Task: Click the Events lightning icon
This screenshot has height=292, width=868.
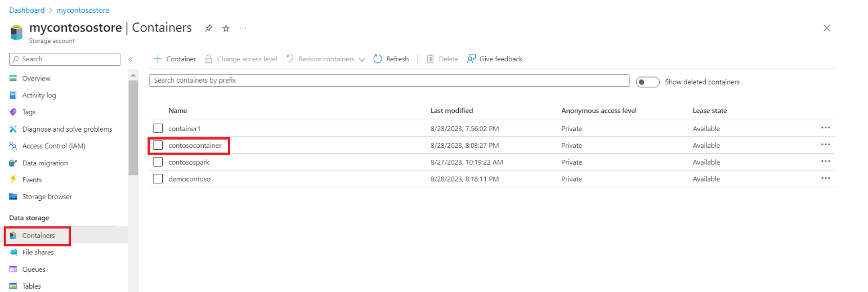Action: (x=13, y=179)
